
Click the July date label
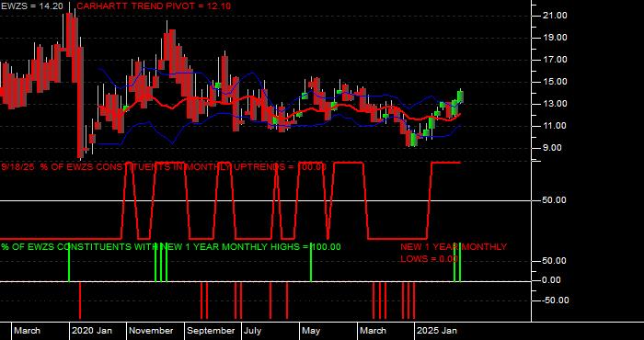point(252,331)
